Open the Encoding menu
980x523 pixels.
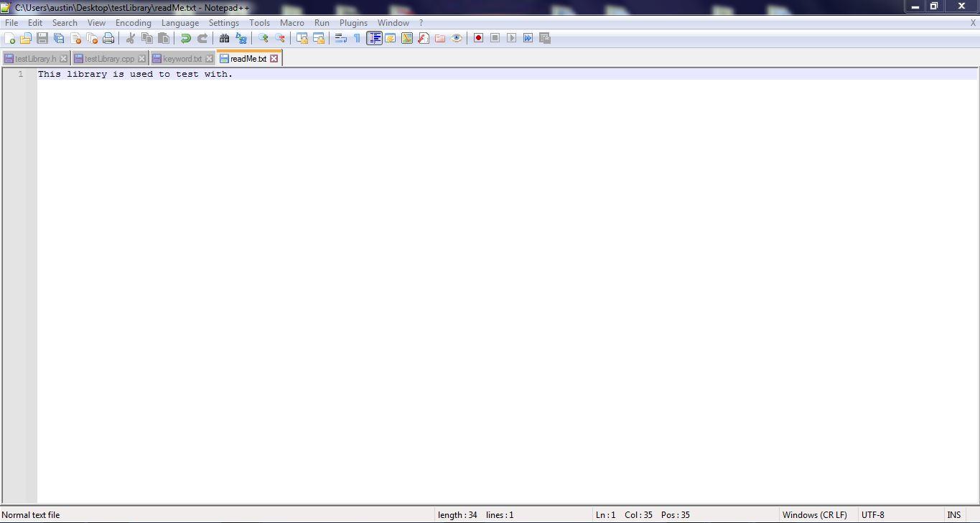[133, 22]
